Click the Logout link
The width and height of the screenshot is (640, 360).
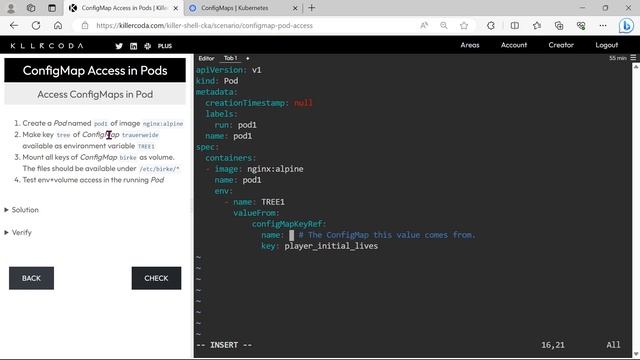pyautogui.click(x=607, y=45)
